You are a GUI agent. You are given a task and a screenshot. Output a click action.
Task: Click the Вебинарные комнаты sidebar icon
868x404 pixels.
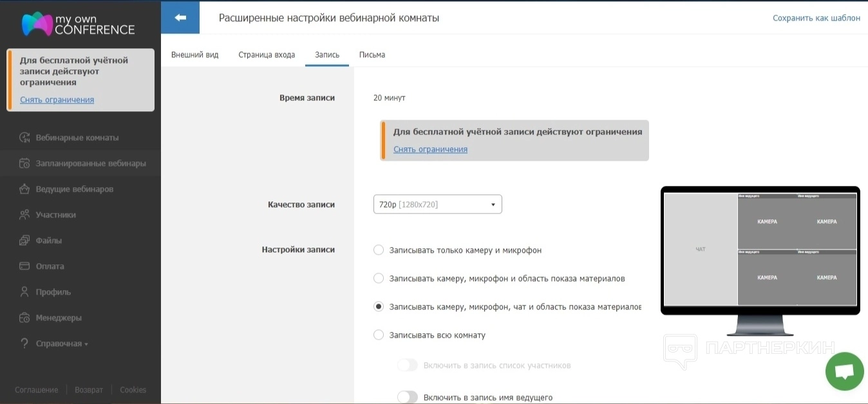pyautogui.click(x=25, y=138)
